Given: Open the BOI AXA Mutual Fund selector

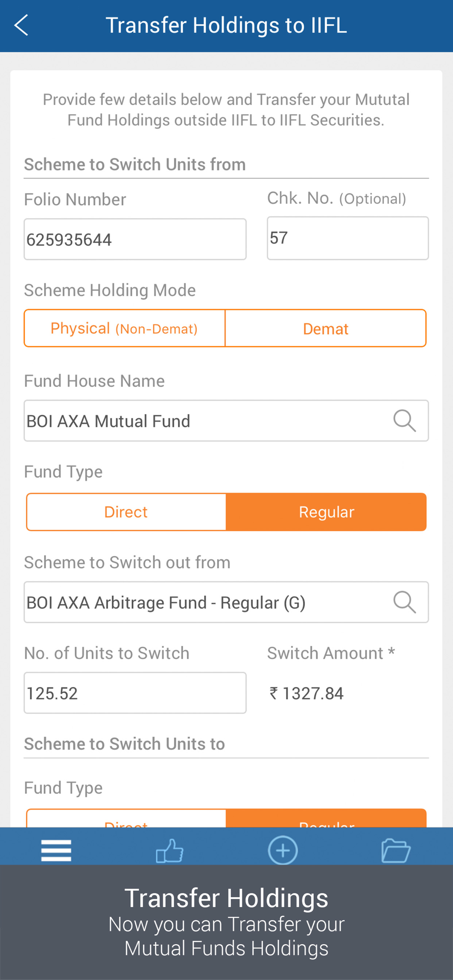Looking at the screenshot, I should 226,421.
